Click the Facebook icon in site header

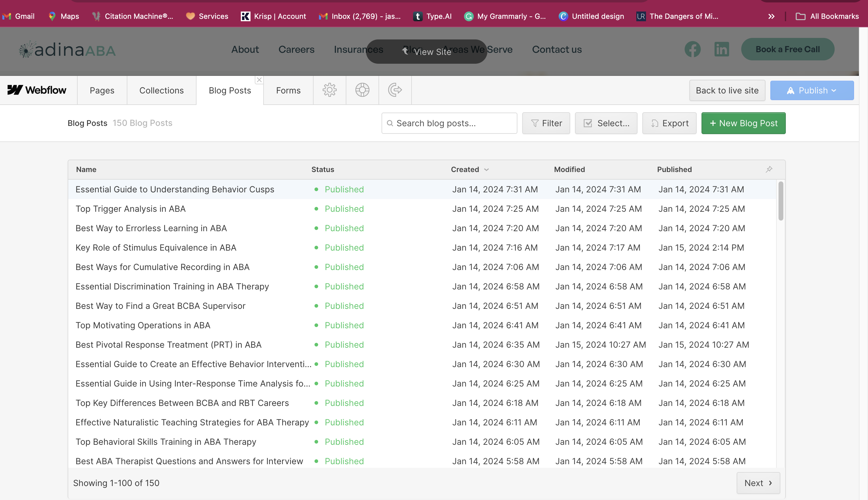pyautogui.click(x=692, y=49)
